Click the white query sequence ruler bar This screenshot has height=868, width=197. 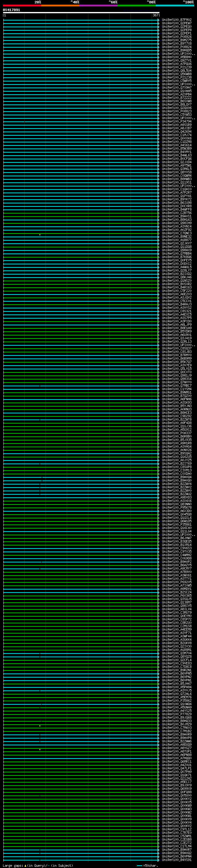81,12
